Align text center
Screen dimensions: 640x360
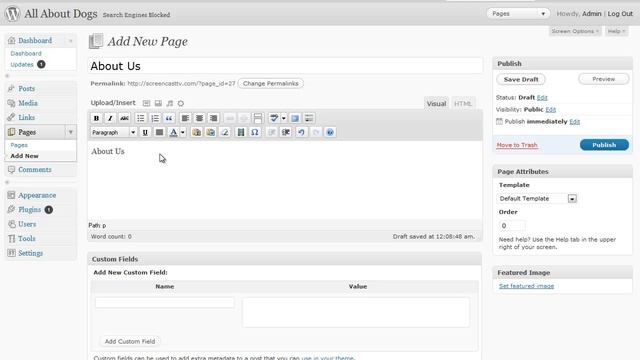(200, 118)
